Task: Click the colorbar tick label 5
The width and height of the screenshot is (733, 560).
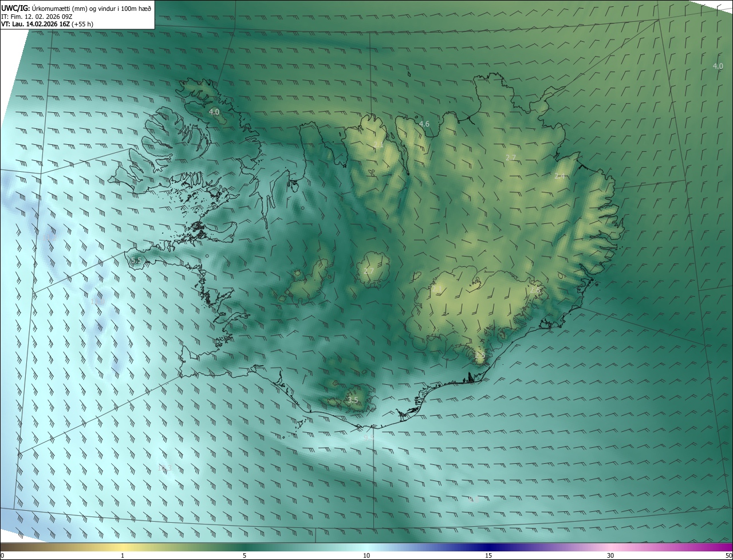Action: [x=245, y=555]
